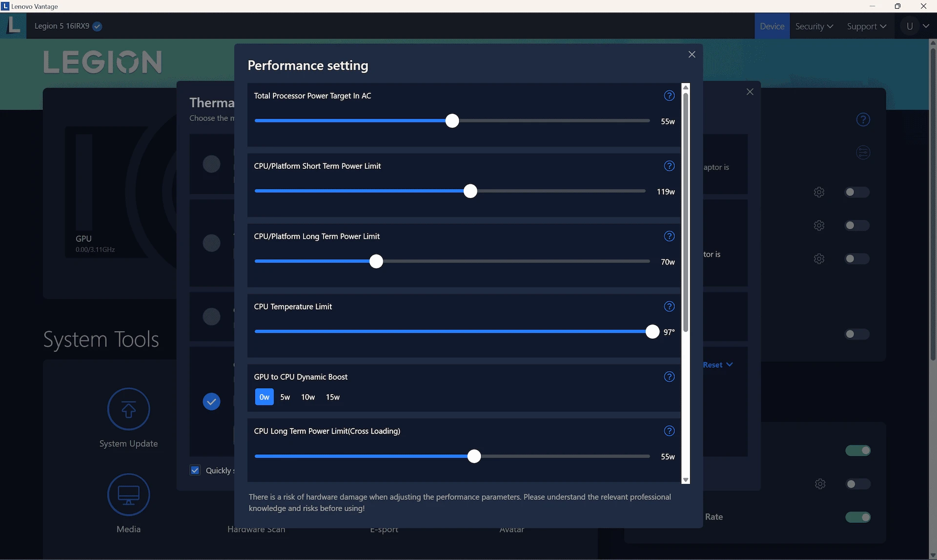Screen dimensions: 937x560
Task: Toggle the off switch beside bottom gear icon
Action: tap(858, 484)
